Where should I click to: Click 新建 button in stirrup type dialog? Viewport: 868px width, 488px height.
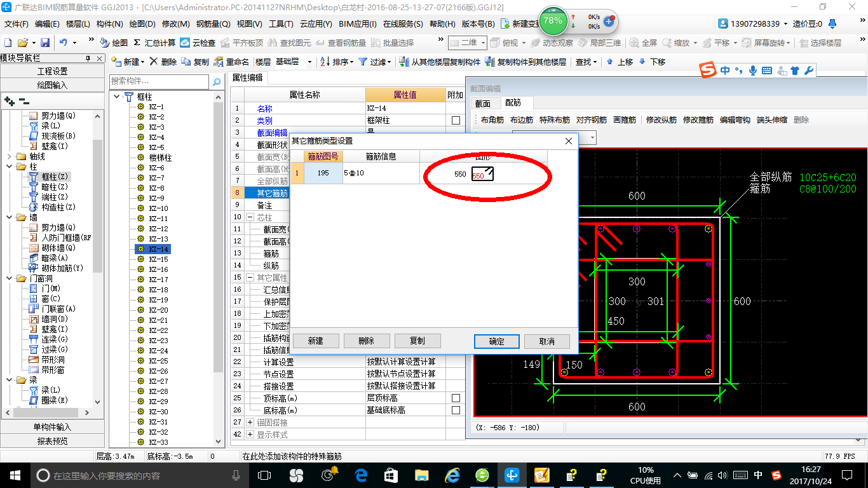point(316,341)
